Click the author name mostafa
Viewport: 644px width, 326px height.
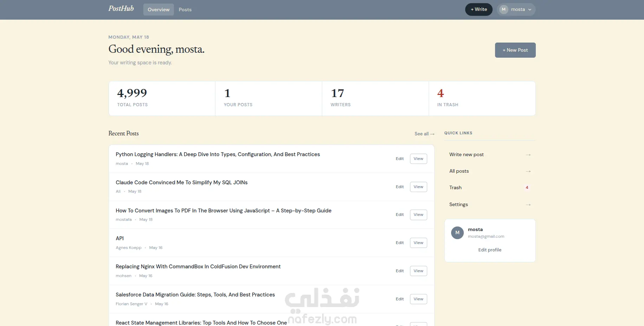(124, 219)
